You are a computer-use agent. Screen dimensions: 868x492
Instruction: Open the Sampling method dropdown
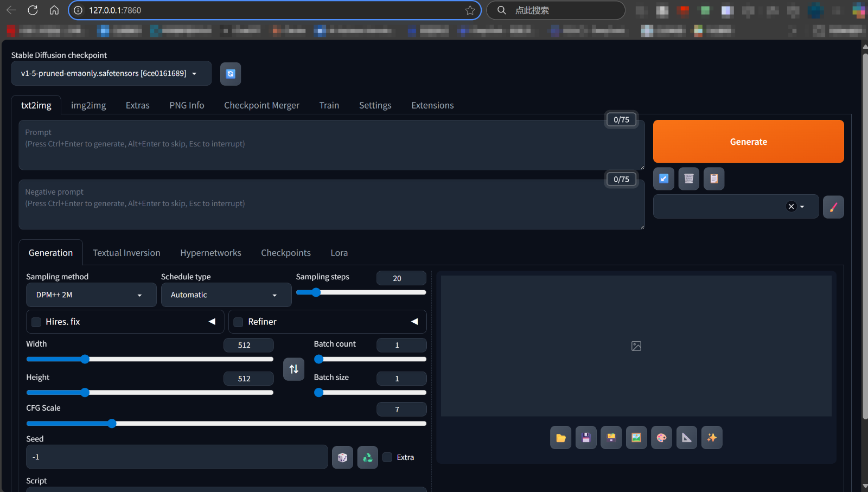tap(91, 295)
